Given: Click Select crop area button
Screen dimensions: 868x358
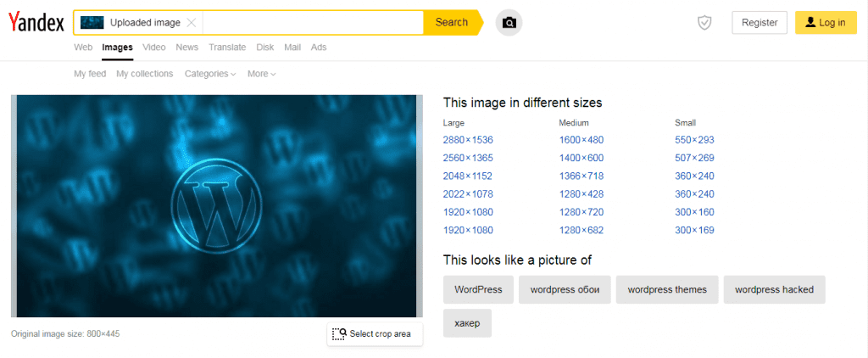Looking at the screenshot, I should click(x=375, y=333).
